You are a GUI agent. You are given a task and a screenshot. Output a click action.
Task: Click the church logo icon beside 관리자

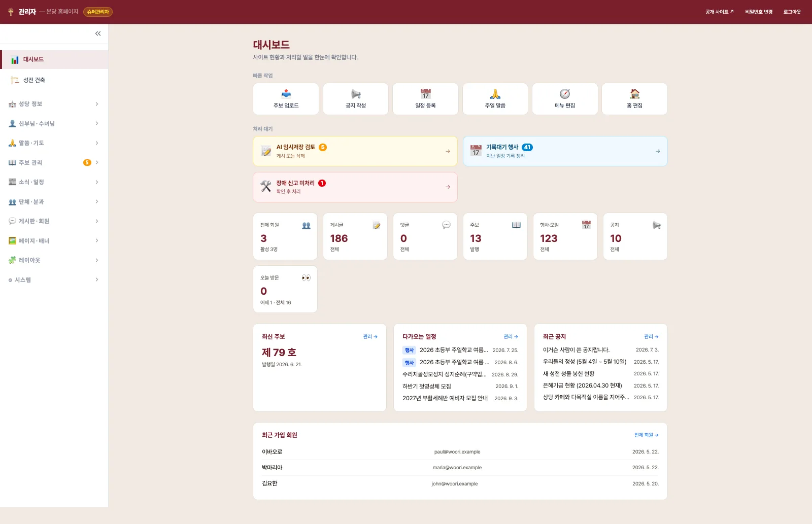click(11, 12)
